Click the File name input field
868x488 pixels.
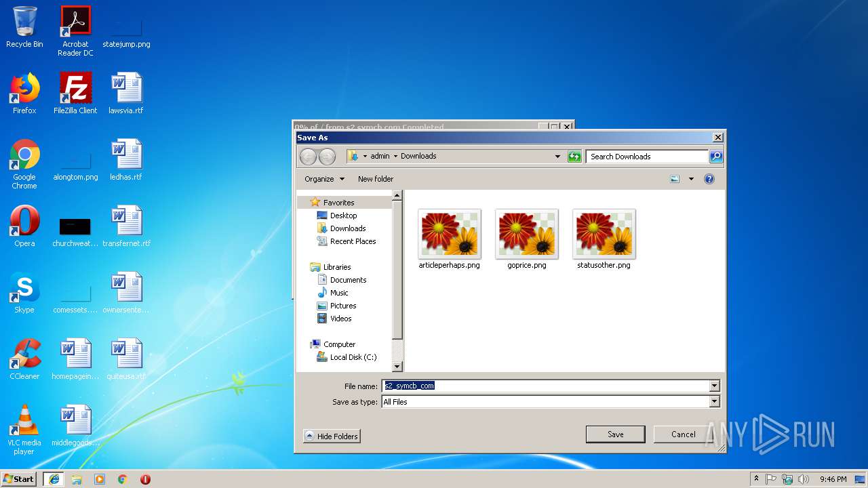545,386
